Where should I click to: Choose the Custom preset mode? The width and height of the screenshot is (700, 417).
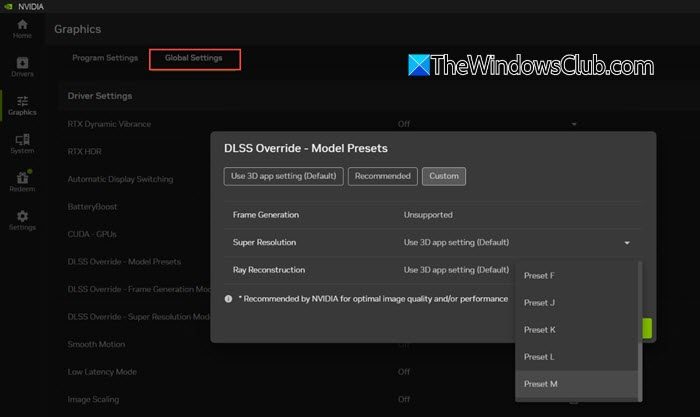pyautogui.click(x=444, y=176)
